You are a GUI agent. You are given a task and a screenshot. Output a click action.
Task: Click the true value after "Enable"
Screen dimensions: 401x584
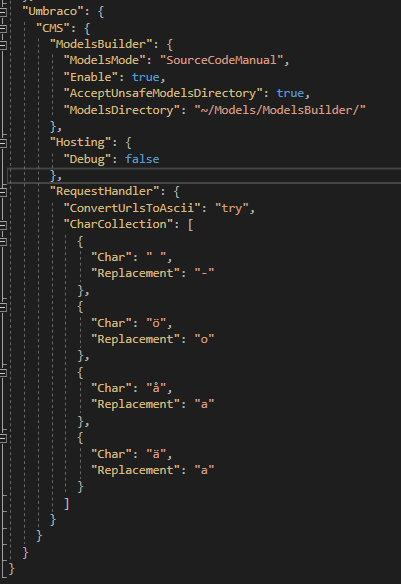point(146,77)
